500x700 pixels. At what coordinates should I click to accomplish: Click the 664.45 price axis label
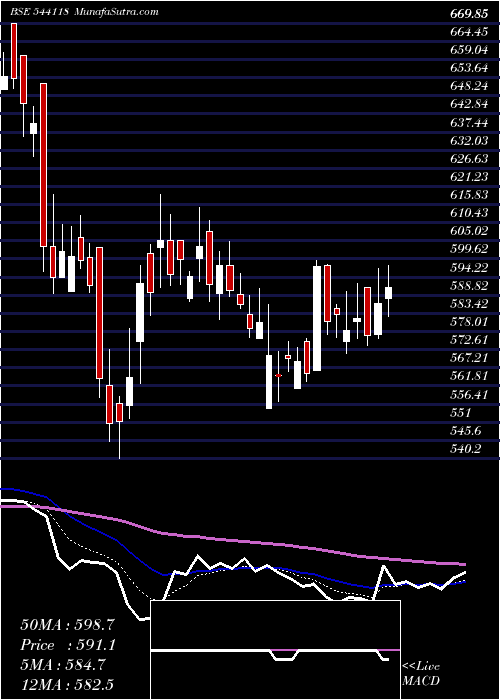469,32
